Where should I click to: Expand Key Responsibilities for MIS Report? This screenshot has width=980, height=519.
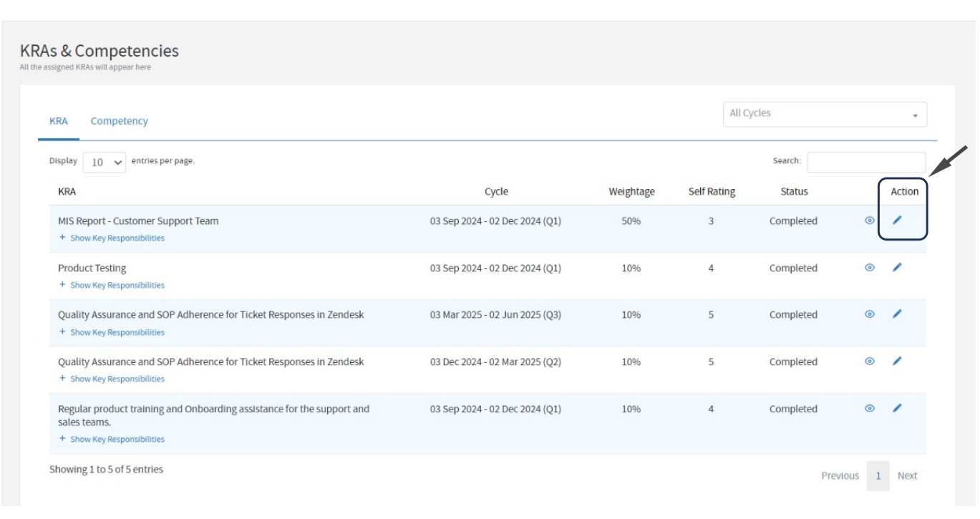(117, 238)
